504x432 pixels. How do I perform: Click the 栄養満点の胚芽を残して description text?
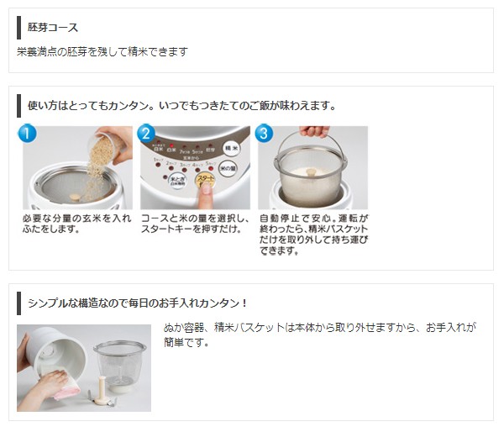(x=102, y=51)
